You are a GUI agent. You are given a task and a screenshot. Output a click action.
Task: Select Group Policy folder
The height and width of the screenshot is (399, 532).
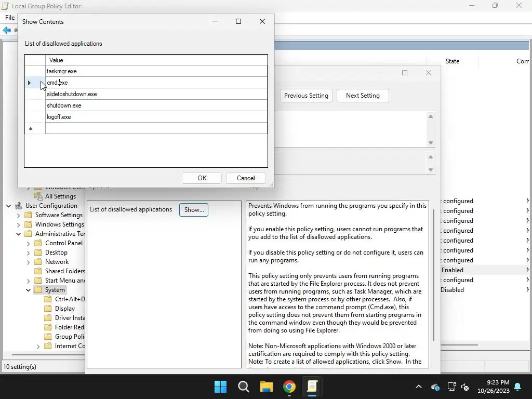(x=70, y=337)
